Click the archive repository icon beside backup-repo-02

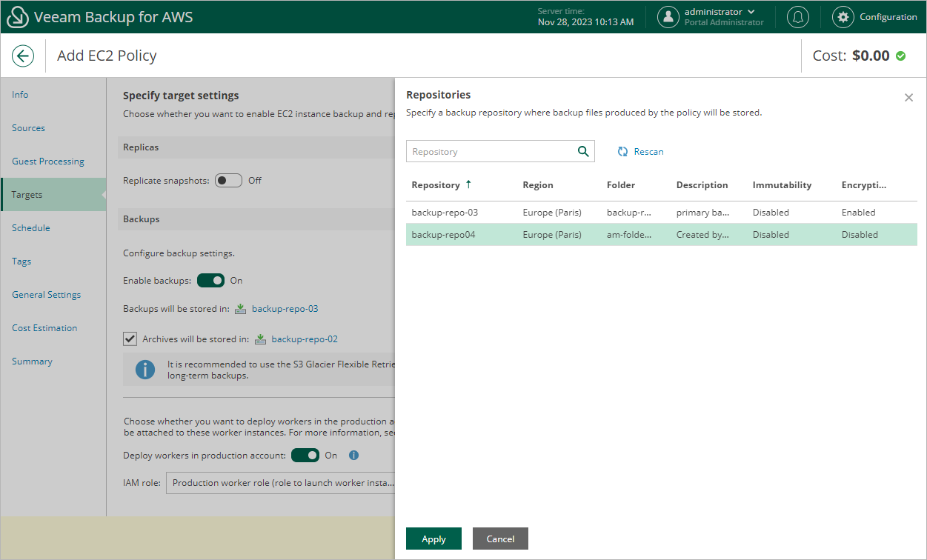coord(260,339)
